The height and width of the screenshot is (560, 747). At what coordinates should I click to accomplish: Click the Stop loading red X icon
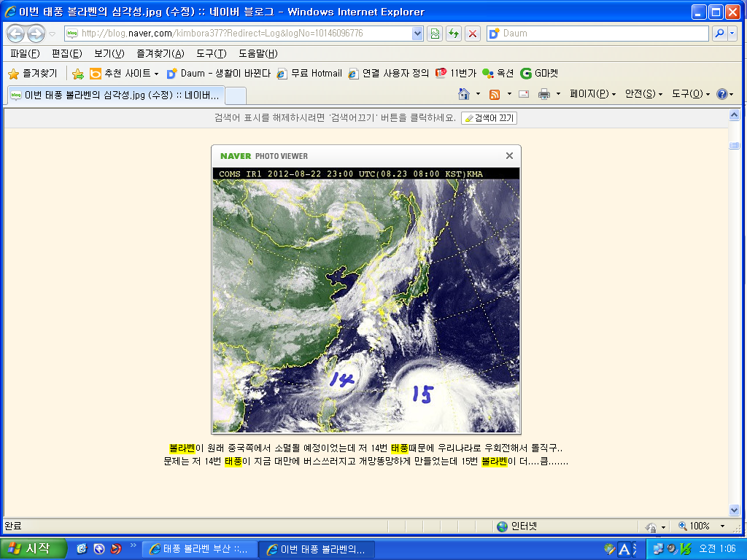(473, 34)
